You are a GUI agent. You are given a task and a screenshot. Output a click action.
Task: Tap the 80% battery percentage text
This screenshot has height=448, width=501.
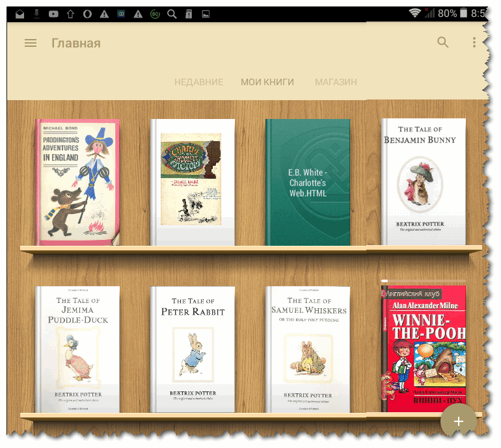[447, 14]
